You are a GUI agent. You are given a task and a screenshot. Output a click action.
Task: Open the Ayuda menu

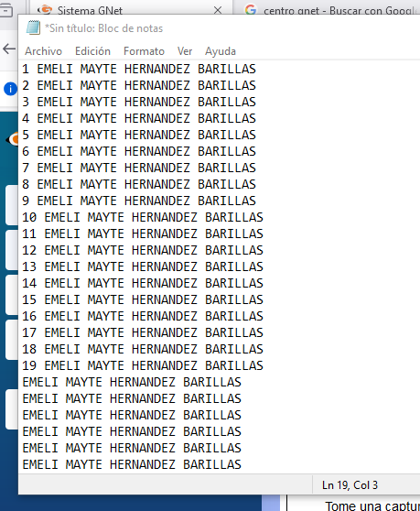click(221, 51)
